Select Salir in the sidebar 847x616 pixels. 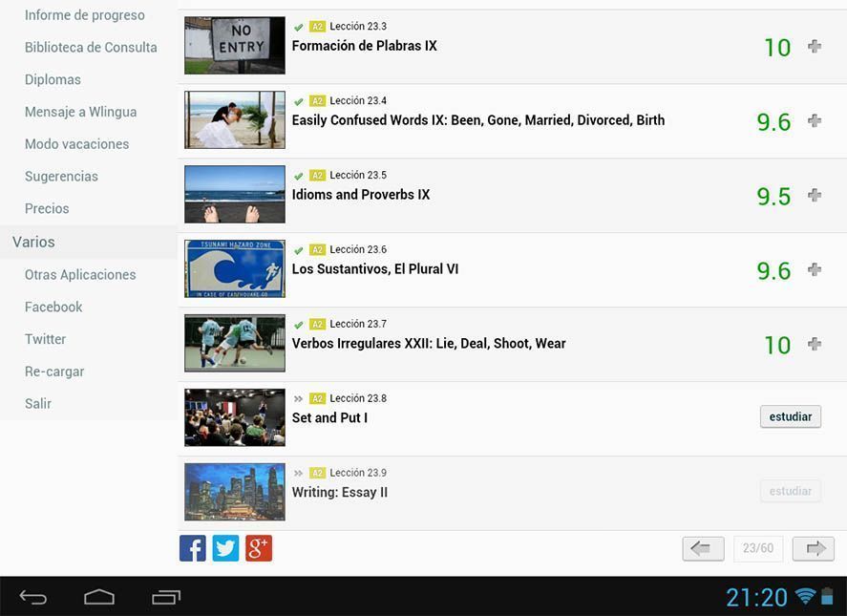[38, 404]
